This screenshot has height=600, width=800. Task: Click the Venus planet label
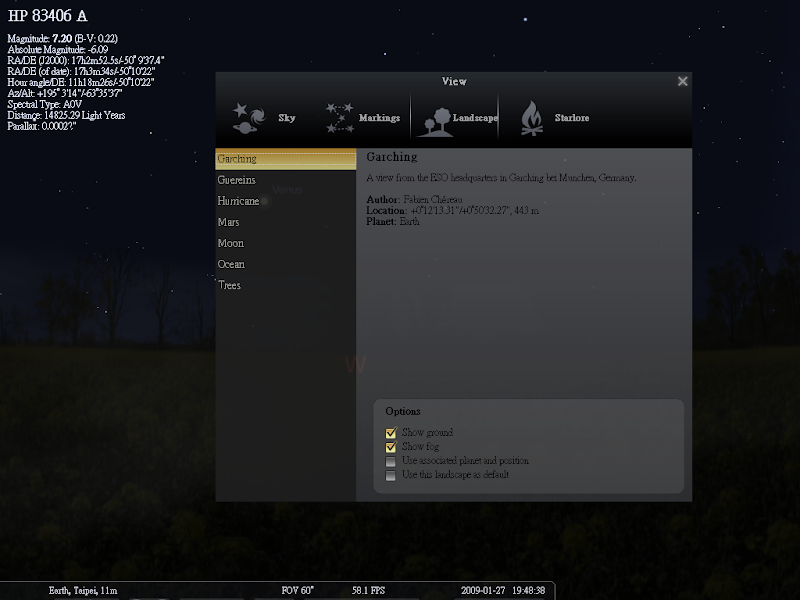[x=287, y=190]
